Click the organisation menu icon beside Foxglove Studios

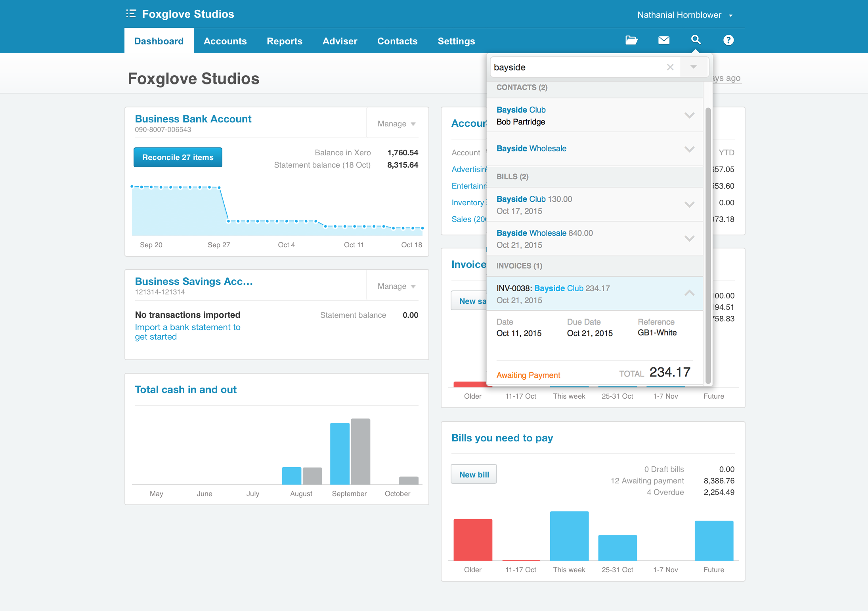(x=131, y=14)
